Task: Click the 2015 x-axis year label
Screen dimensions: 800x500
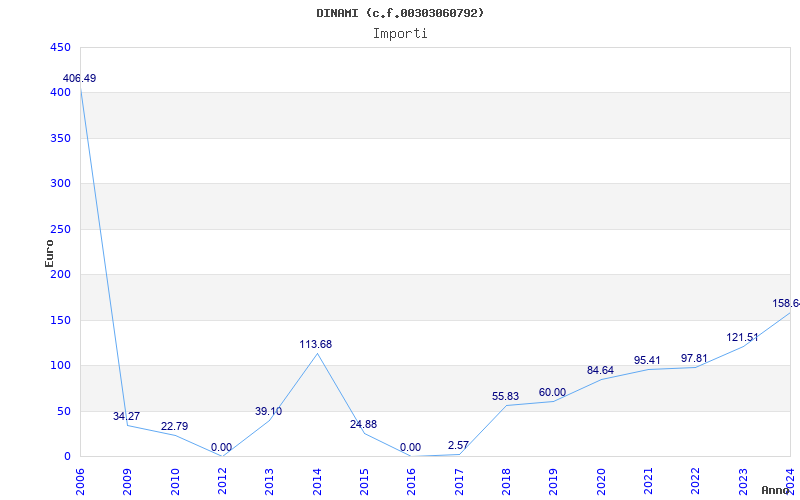Action: coord(364,482)
